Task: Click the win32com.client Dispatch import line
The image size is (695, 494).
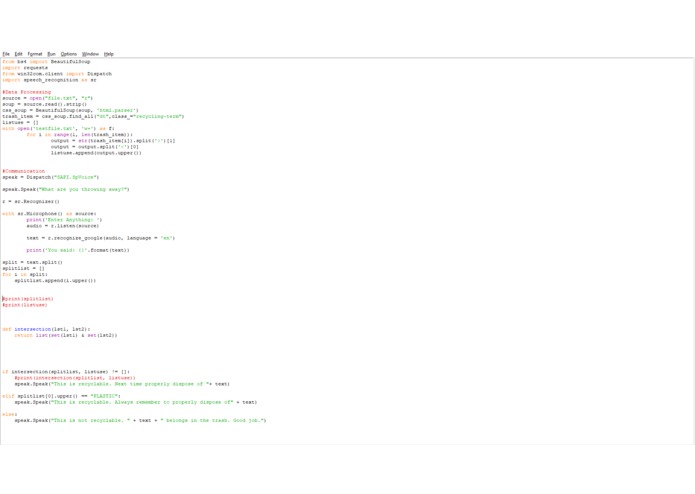Action: pos(57,74)
